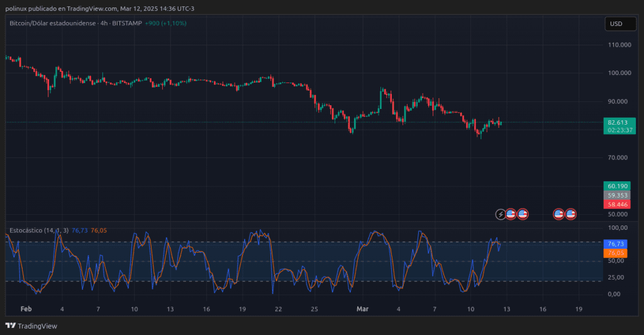Select the gray 59.353 price label
644x335 pixels.
pyautogui.click(x=618, y=195)
